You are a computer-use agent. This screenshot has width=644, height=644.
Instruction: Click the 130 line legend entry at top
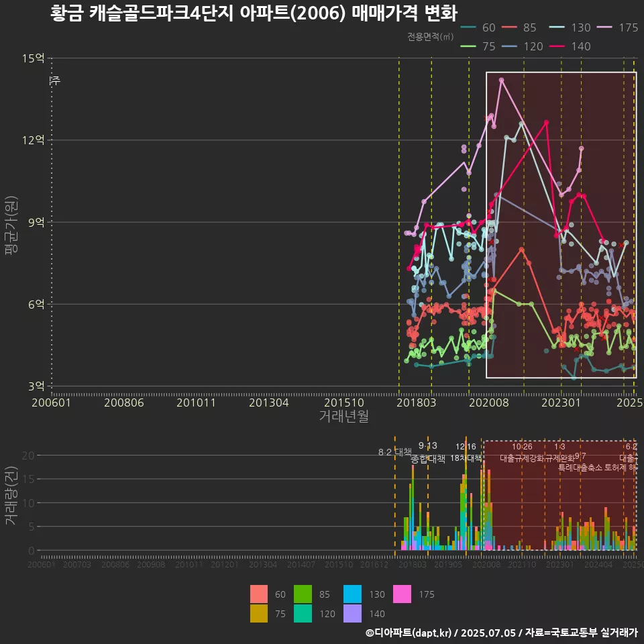[x=570, y=28]
